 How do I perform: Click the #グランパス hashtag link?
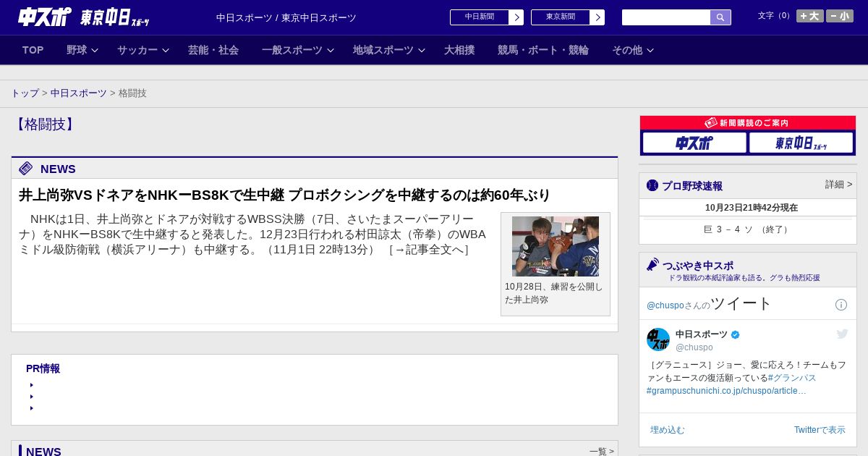792,378
